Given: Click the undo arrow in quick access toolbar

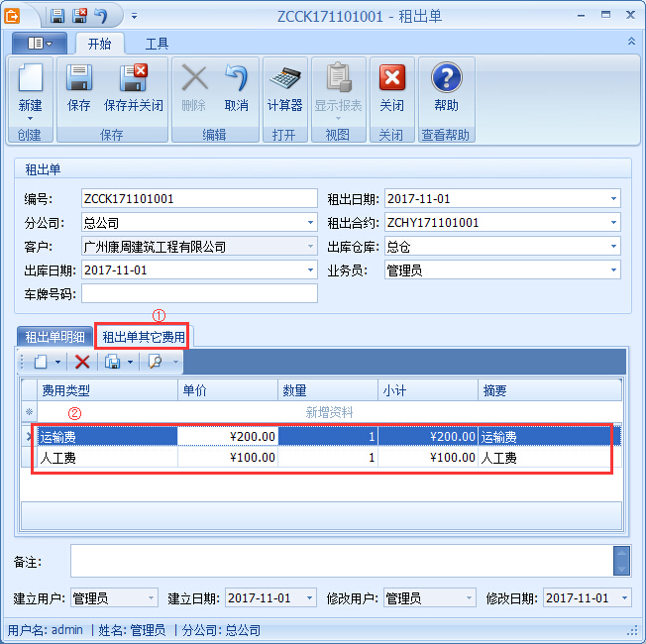Looking at the screenshot, I should pyautogui.click(x=102, y=16).
